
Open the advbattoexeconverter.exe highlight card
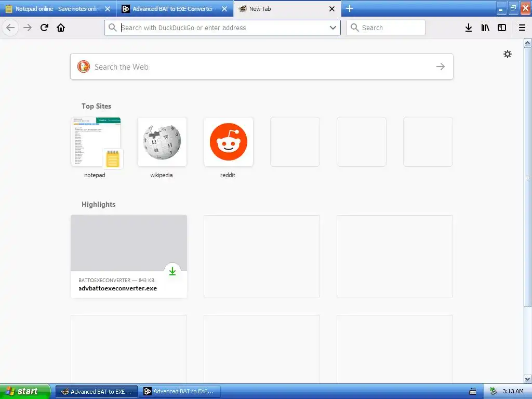pos(129,257)
